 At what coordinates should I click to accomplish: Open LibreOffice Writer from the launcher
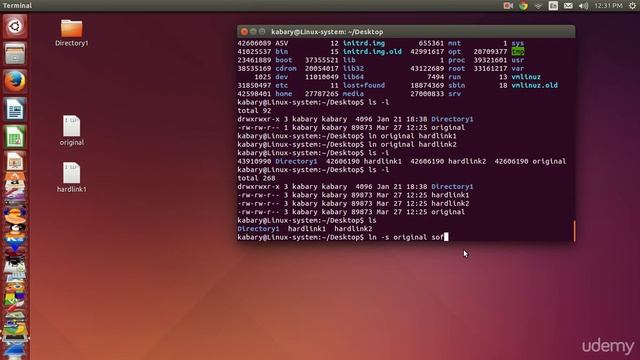(15, 109)
